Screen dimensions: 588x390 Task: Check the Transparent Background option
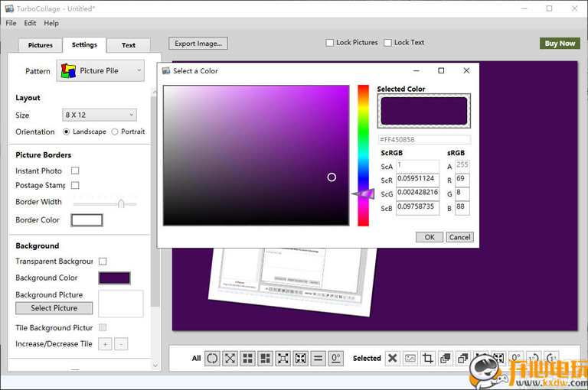pos(103,262)
